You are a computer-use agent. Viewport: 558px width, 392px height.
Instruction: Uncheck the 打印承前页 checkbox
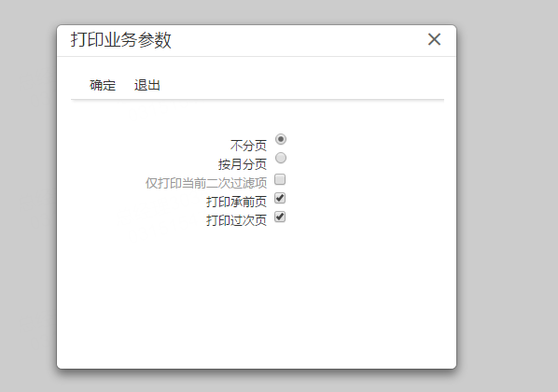pos(280,198)
